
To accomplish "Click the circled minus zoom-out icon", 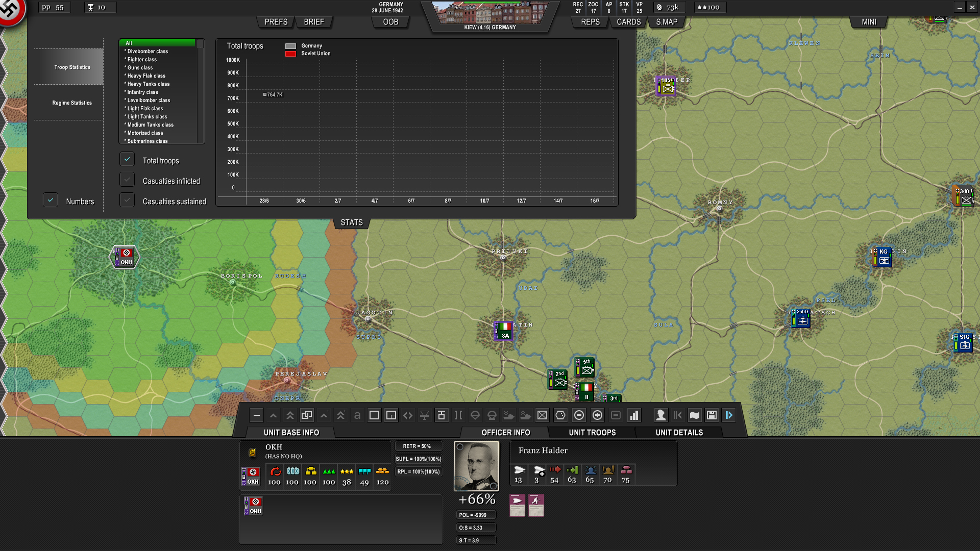I will [579, 415].
